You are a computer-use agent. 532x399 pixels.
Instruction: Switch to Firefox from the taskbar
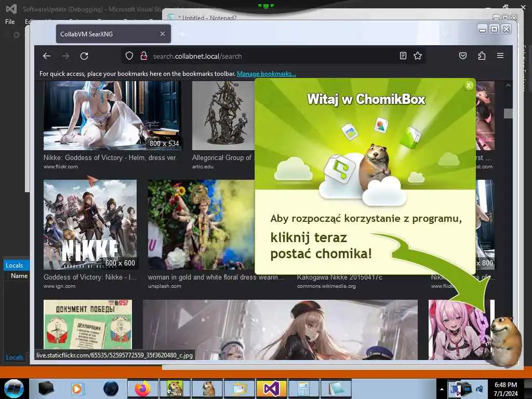click(142, 389)
